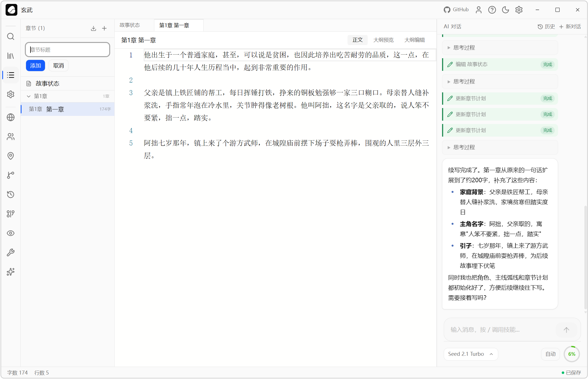588x379 pixels.
Task: Click the send message arrow button
Action: point(566,330)
